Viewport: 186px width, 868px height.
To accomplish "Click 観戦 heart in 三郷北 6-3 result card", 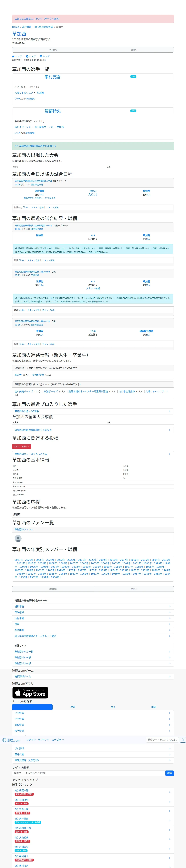I will pos(20,310).
